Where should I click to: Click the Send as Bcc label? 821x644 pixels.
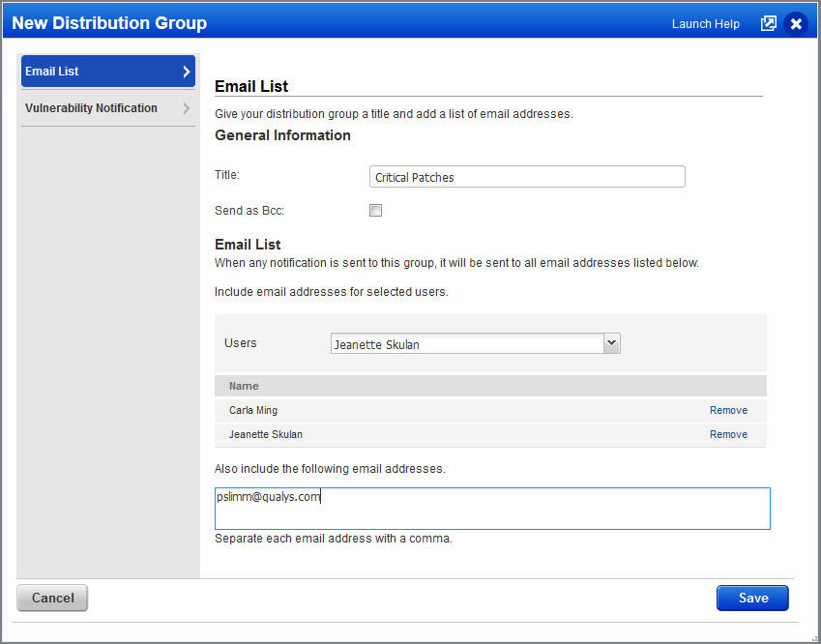pyautogui.click(x=249, y=211)
